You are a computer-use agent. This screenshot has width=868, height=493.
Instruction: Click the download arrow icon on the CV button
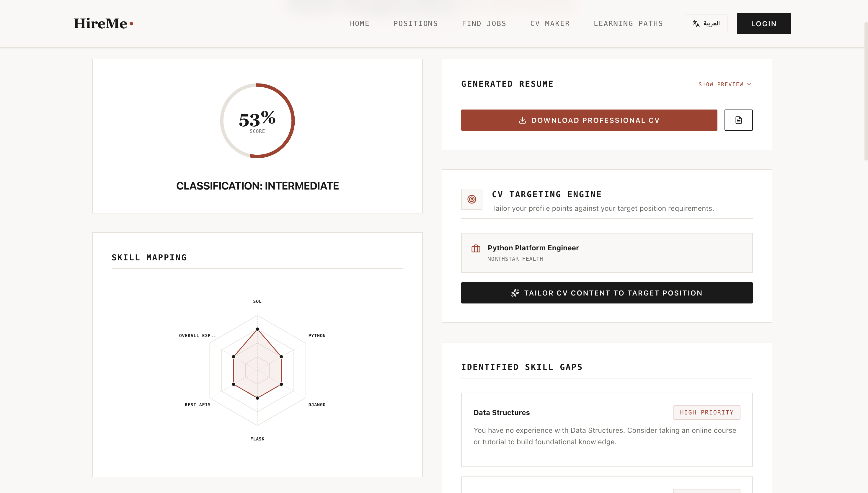pyautogui.click(x=522, y=120)
